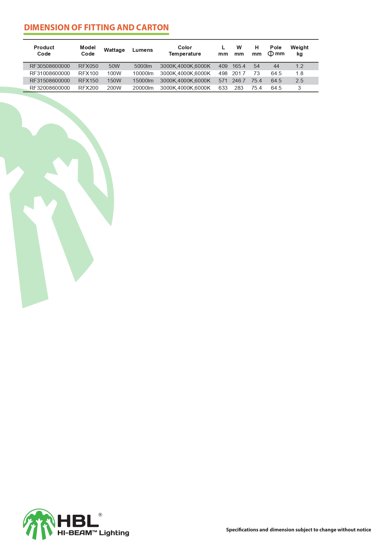Click the 20000lm lumens value
The width and height of the screenshot is (392, 554).
[x=143, y=88]
